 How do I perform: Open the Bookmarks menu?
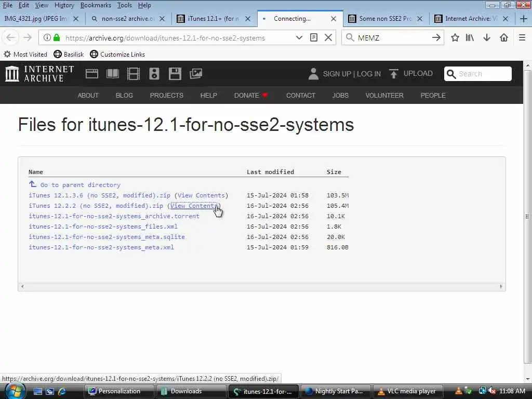click(x=96, y=5)
